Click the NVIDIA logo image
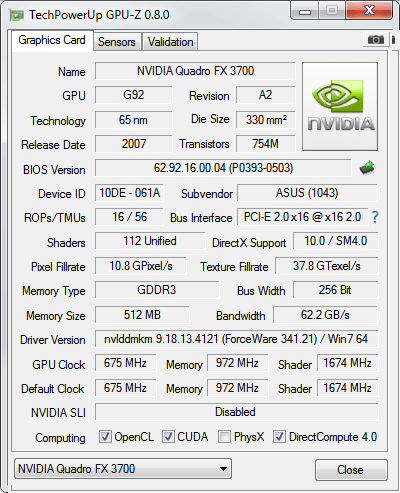400x493 pixels. pyautogui.click(x=340, y=106)
